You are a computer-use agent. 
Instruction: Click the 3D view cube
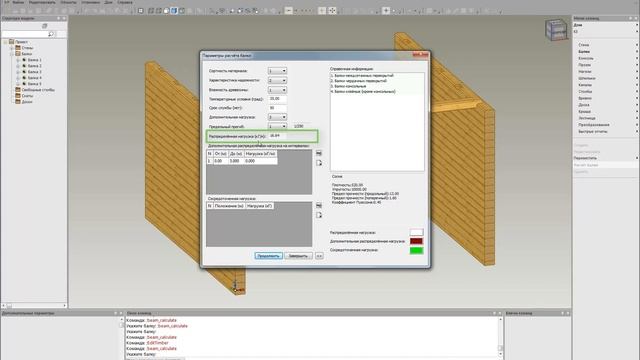(556, 30)
